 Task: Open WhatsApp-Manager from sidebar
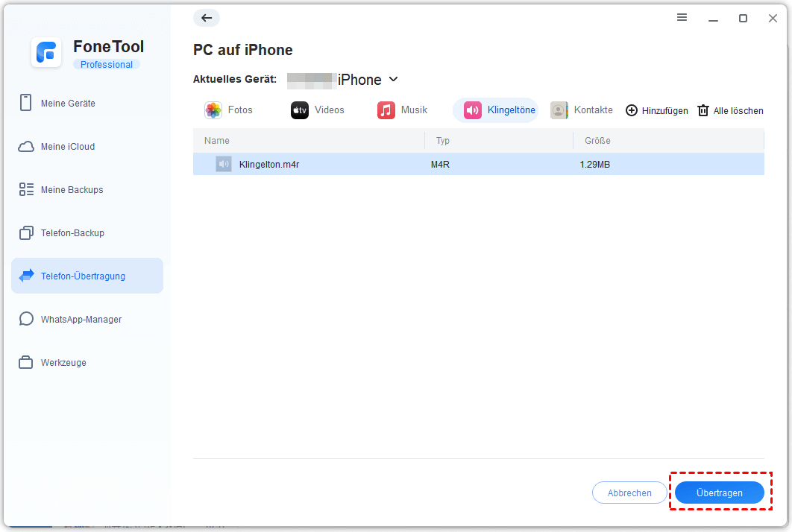81,320
